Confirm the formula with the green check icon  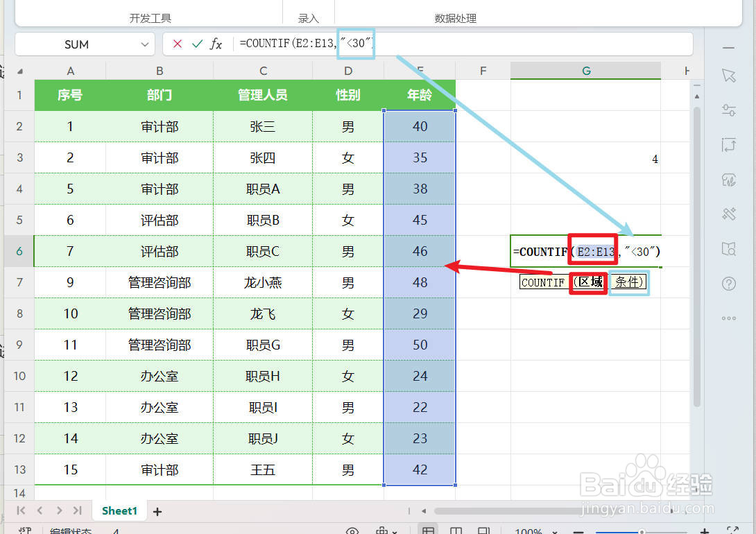(x=196, y=44)
